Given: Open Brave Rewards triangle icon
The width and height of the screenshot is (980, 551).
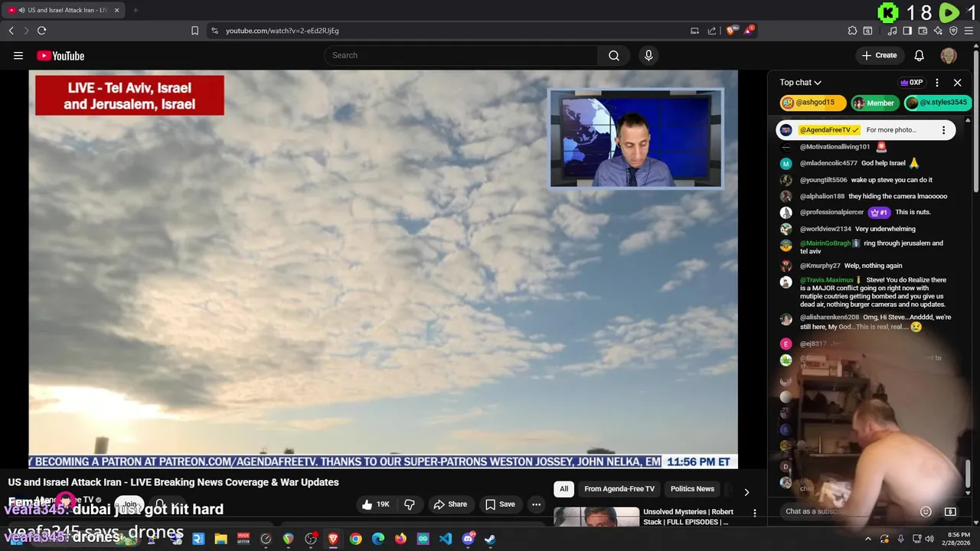Looking at the screenshot, I should 749,31.
